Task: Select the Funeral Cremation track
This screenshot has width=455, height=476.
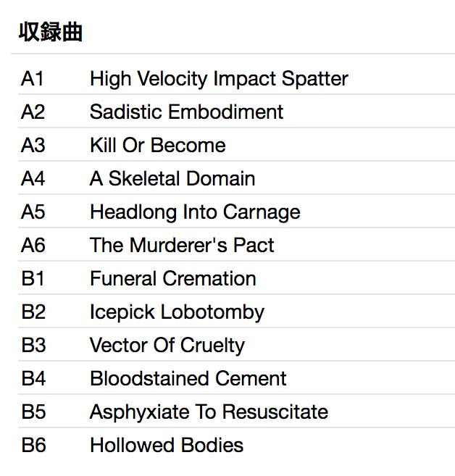Action: click(x=172, y=278)
